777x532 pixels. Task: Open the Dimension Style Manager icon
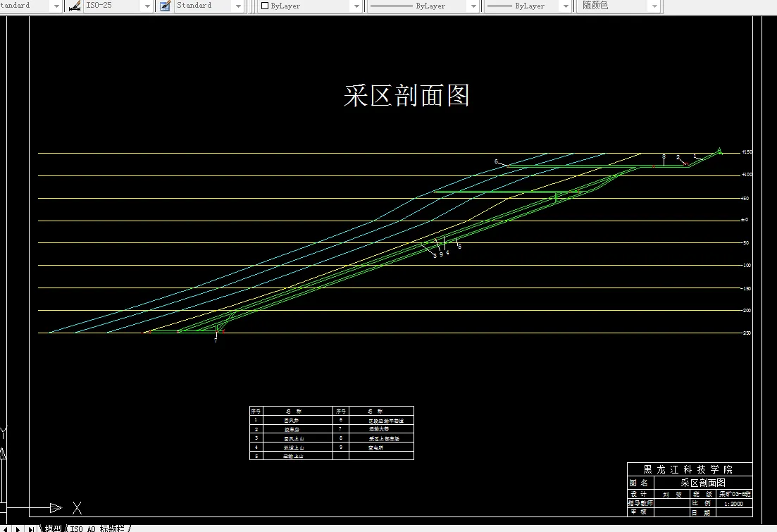75,6
